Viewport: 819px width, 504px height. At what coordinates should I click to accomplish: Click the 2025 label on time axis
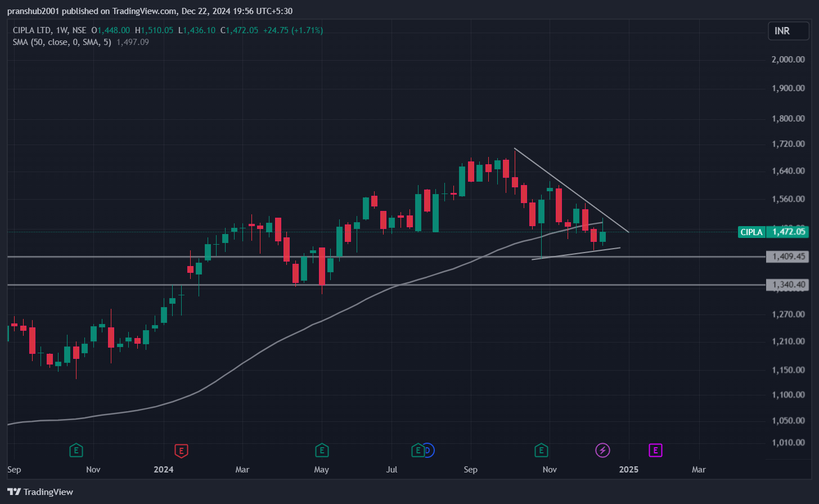pyautogui.click(x=628, y=470)
